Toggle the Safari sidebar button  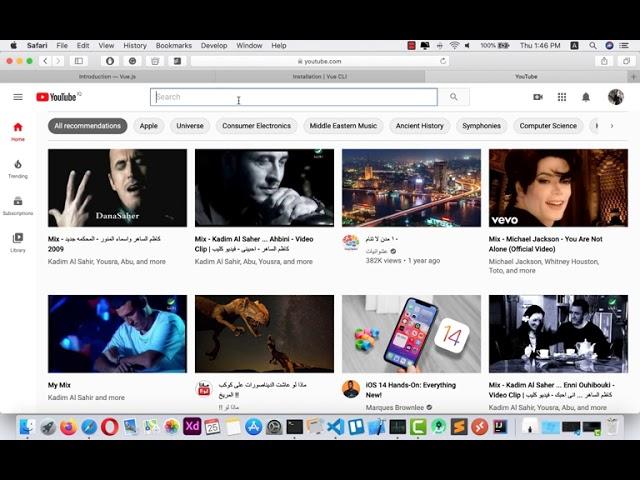tap(79, 61)
